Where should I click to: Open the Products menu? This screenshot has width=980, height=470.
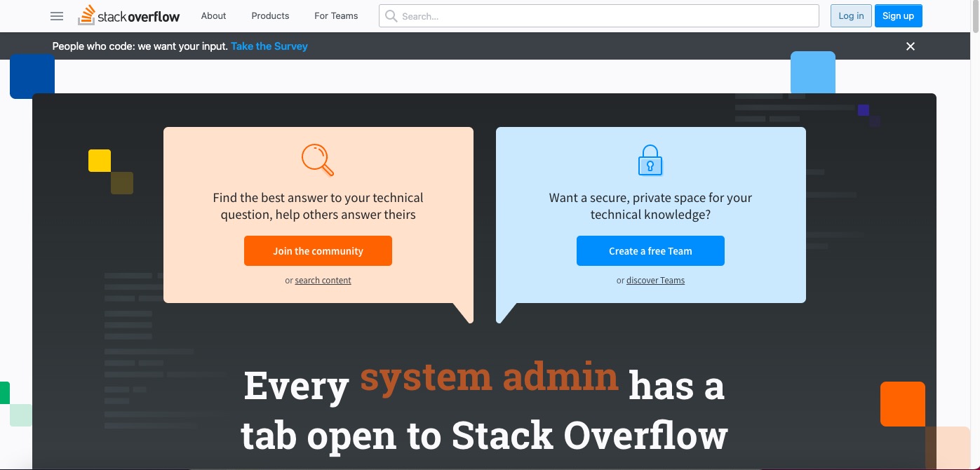click(270, 15)
